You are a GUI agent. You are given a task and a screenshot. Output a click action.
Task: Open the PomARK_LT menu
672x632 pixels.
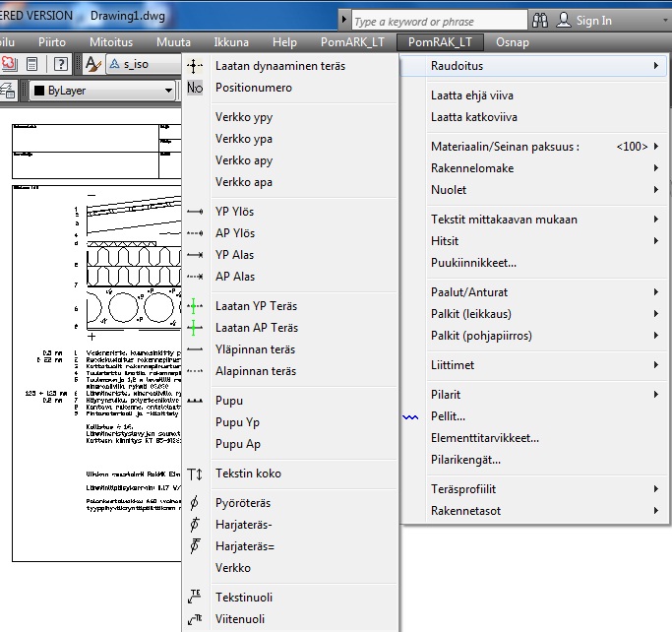[353, 42]
